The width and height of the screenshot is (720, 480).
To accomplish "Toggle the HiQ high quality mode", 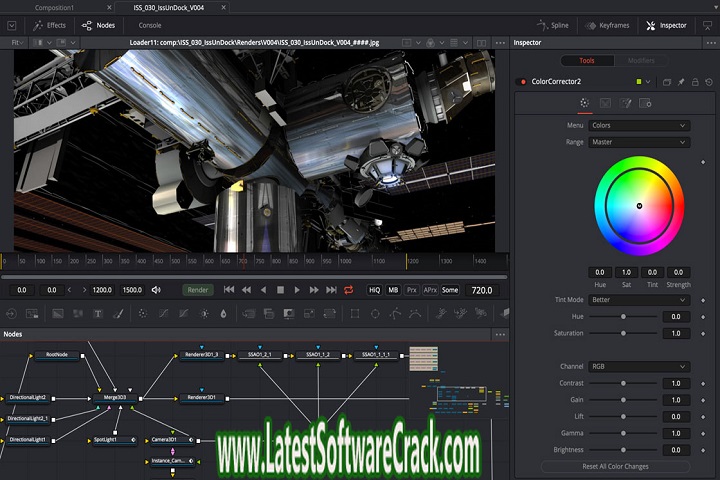I will coord(375,290).
